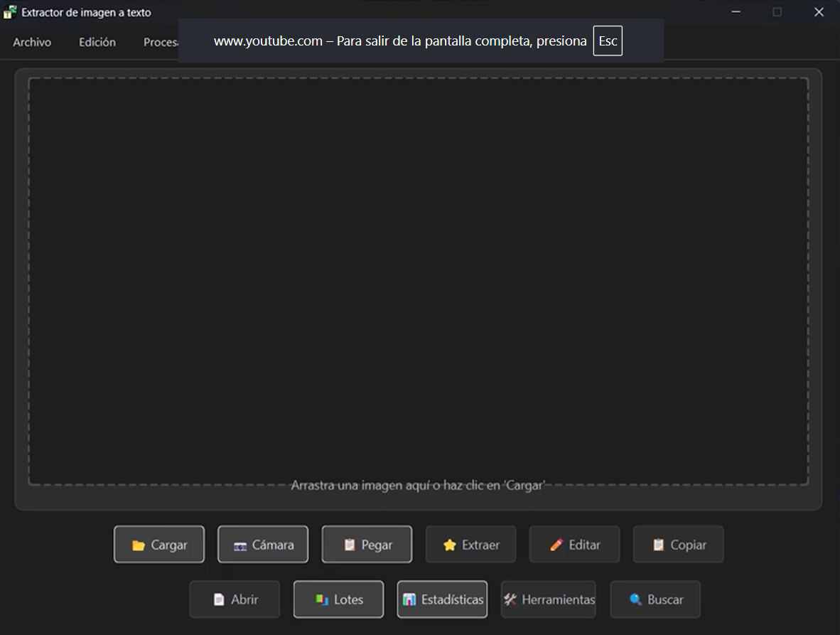Open the Archivo menu
Image resolution: width=840 pixels, height=635 pixels.
[32, 42]
